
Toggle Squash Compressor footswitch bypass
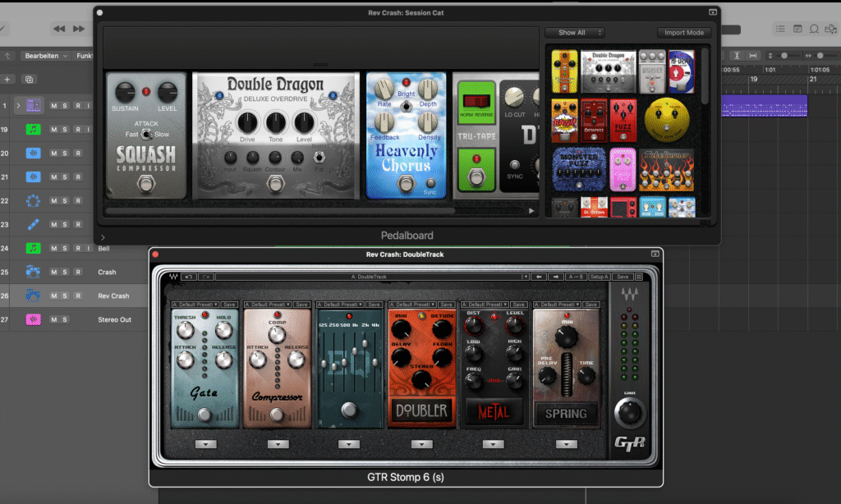click(x=146, y=183)
